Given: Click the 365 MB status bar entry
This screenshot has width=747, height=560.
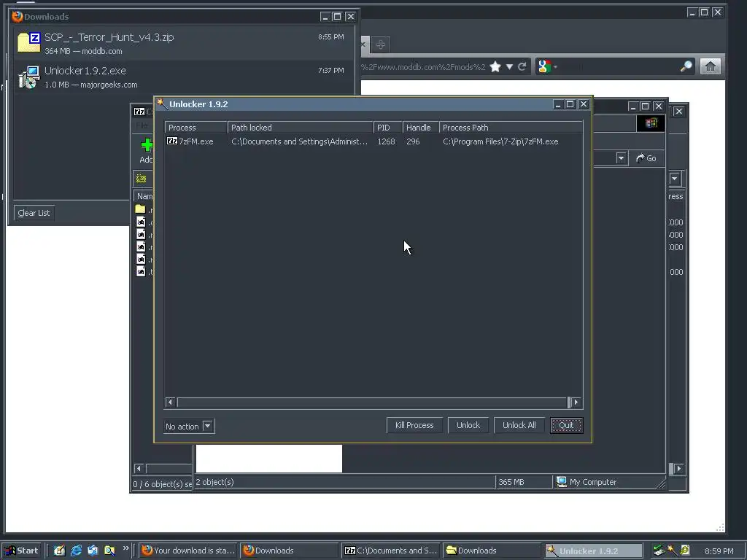Looking at the screenshot, I should [x=511, y=483].
